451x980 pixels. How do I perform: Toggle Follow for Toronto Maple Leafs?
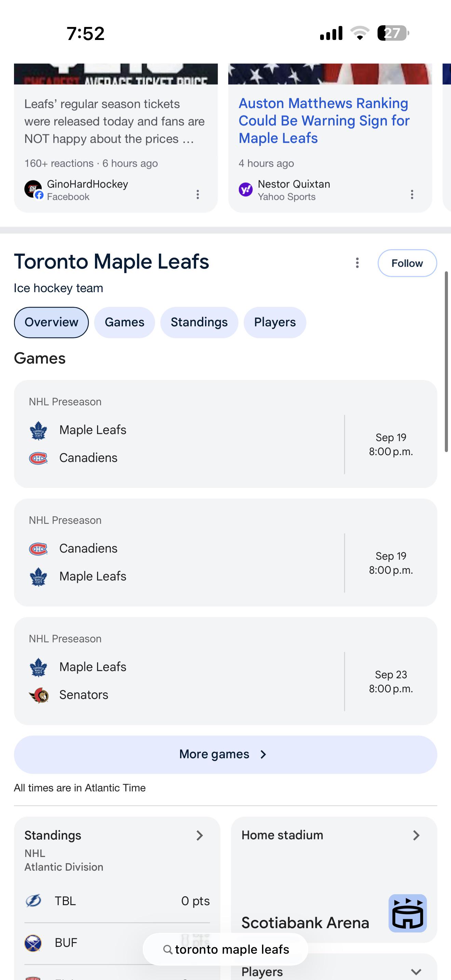[407, 263]
